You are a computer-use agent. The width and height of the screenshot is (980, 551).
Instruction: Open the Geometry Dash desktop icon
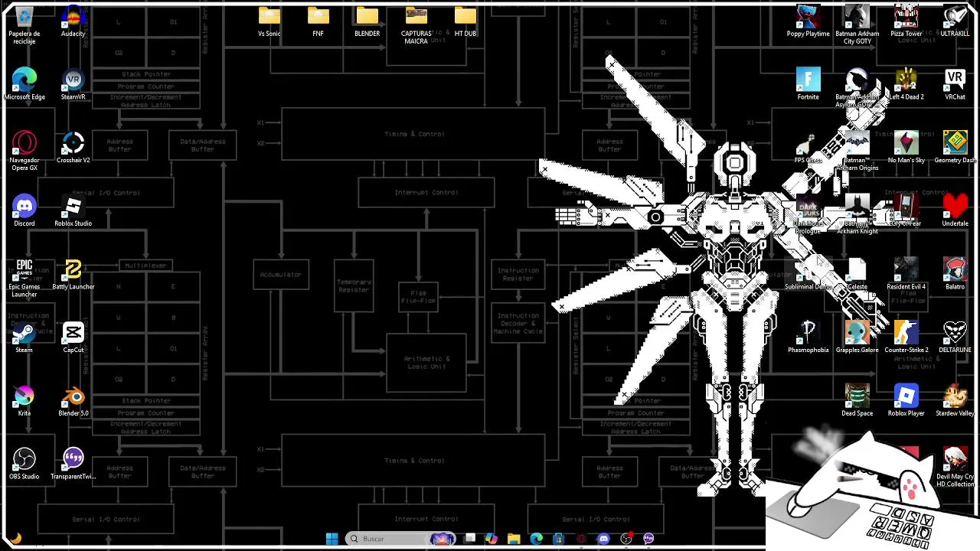955,147
